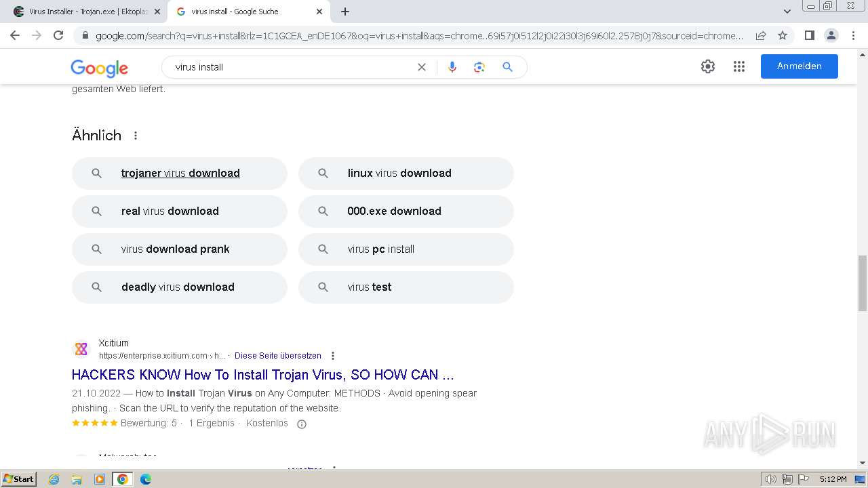Click the Google search input field
The image size is (868, 488).
tap(292, 67)
